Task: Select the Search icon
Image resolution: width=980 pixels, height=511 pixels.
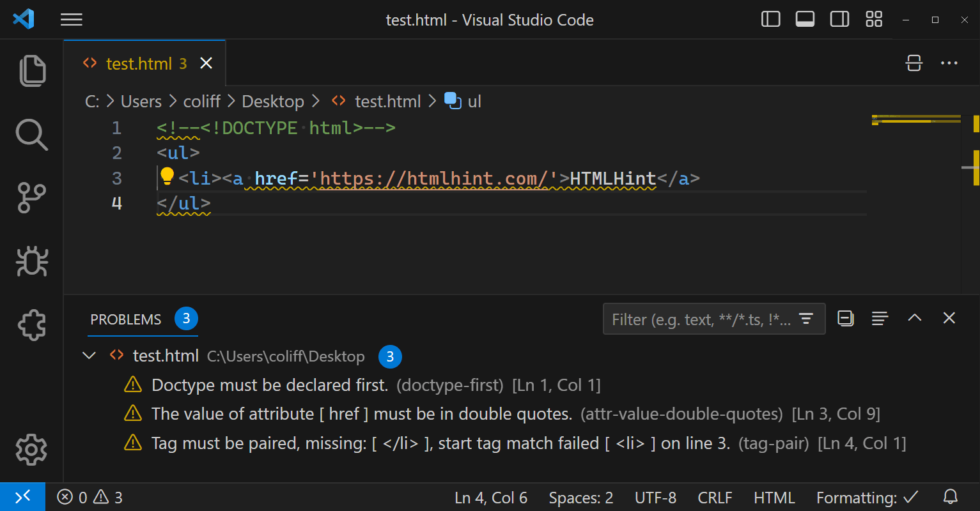Action: coord(31,135)
